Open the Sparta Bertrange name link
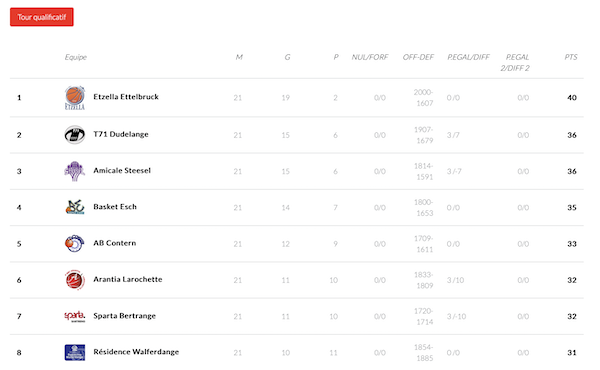The height and width of the screenshot is (370, 600). [x=124, y=316]
